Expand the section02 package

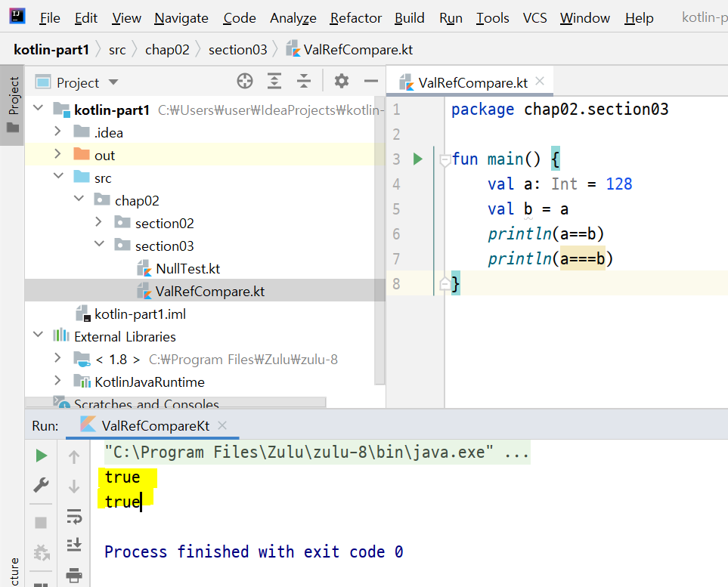[98, 221]
